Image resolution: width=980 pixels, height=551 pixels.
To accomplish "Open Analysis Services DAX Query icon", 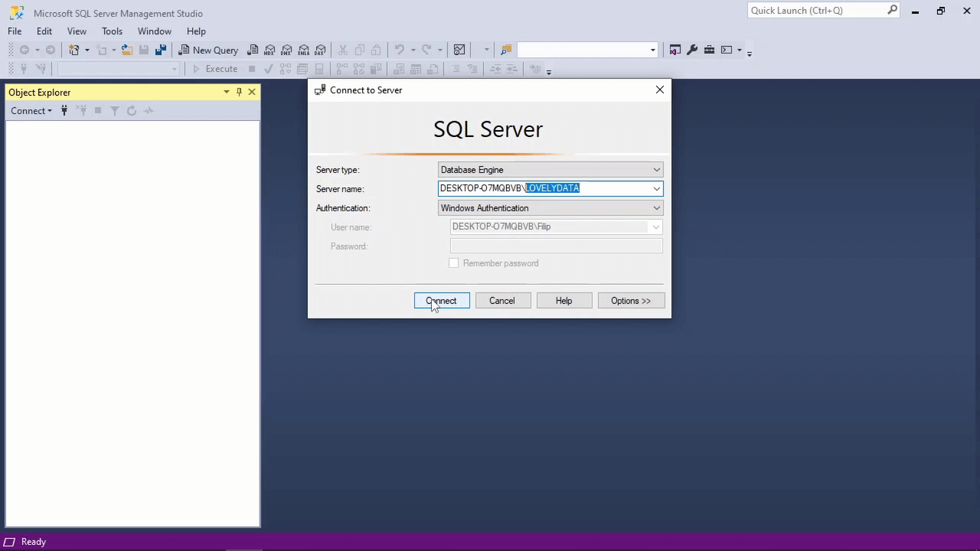I will 320,50.
